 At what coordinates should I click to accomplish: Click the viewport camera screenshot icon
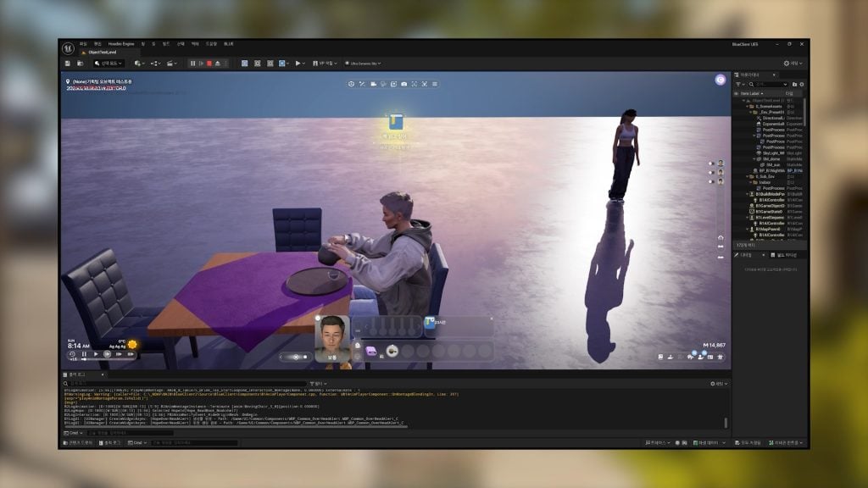pos(403,84)
